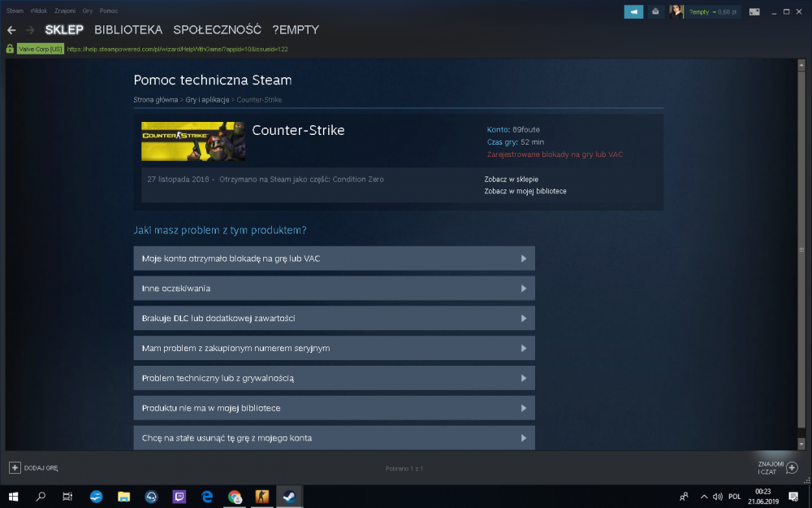Go back with the left arrow
812x508 pixels.
click(x=11, y=30)
